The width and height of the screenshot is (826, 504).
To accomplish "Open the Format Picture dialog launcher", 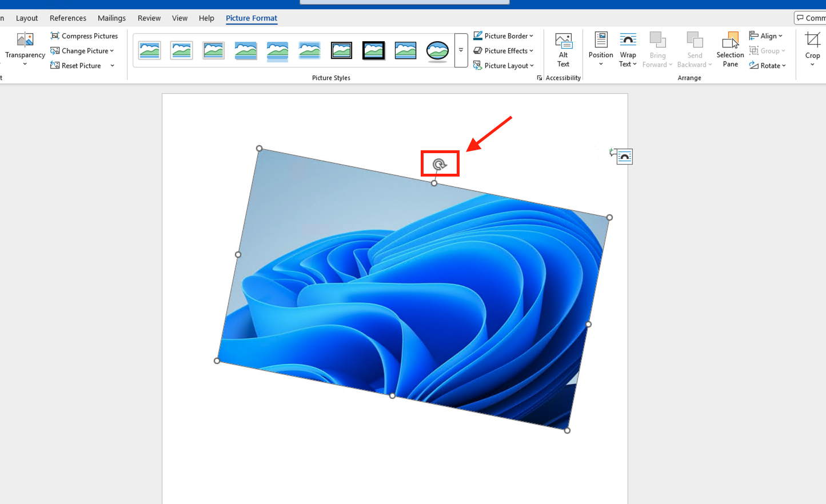I will (539, 78).
